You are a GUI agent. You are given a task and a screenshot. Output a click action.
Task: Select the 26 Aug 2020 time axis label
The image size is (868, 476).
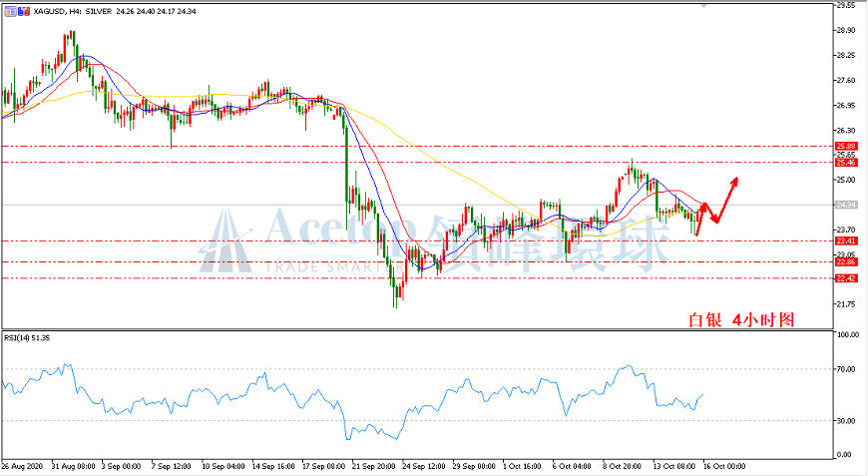click(x=22, y=467)
